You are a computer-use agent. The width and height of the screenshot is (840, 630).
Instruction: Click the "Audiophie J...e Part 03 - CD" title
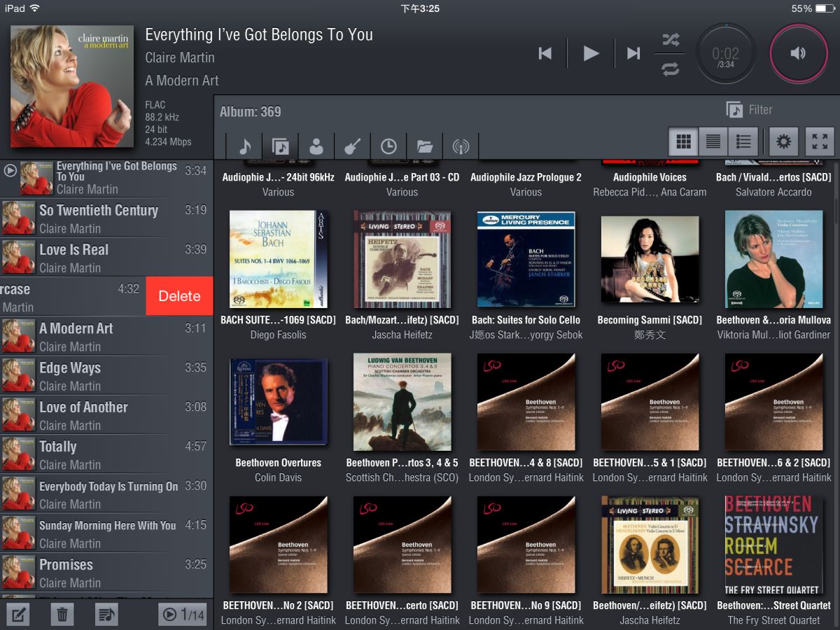[402, 177]
